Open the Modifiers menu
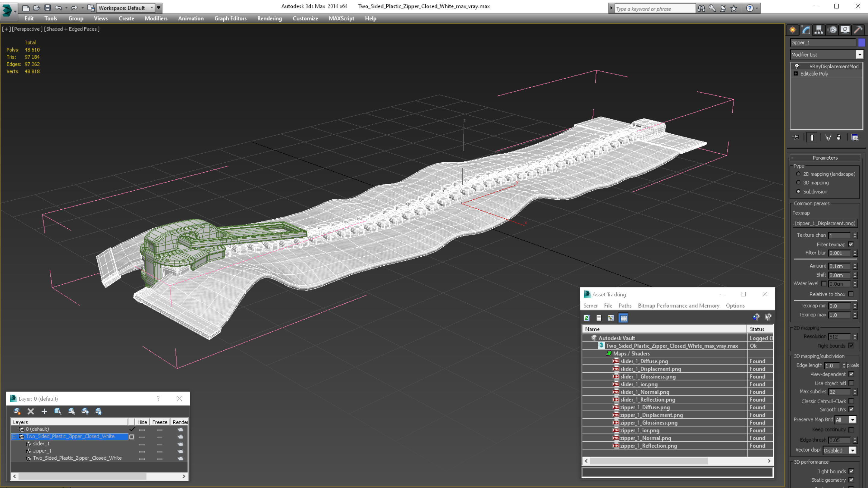Image resolution: width=868 pixels, height=488 pixels. click(156, 18)
